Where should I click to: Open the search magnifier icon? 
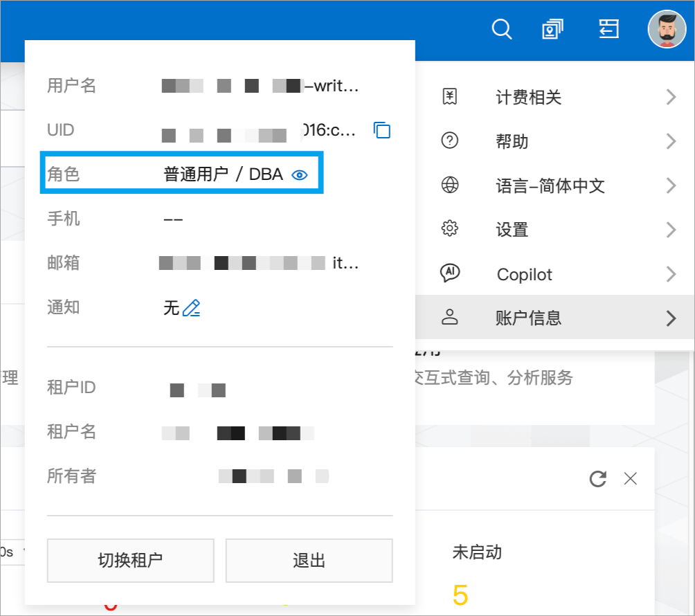[502, 29]
